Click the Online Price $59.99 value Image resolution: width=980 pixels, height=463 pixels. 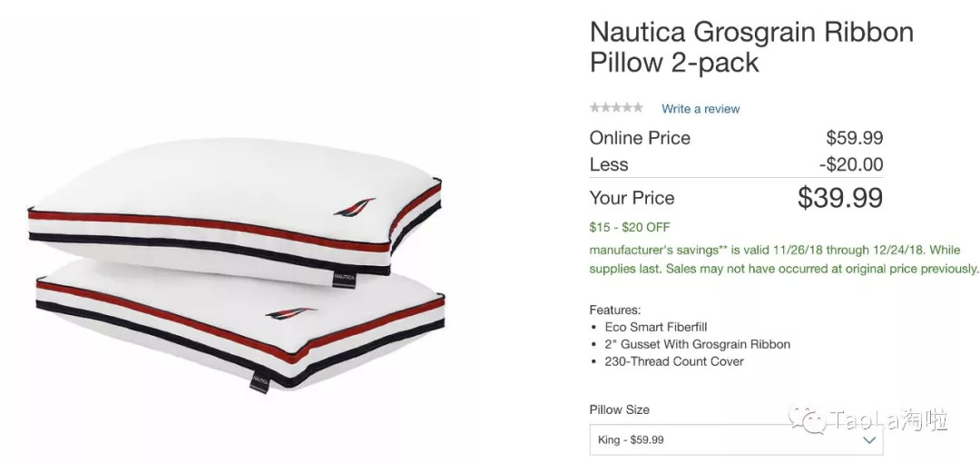pos(854,138)
